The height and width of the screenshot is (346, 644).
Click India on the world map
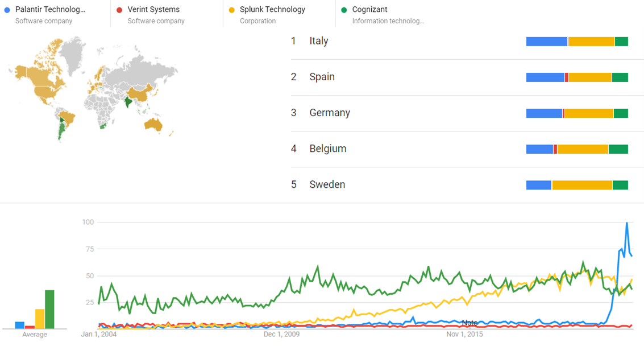[130, 102]
